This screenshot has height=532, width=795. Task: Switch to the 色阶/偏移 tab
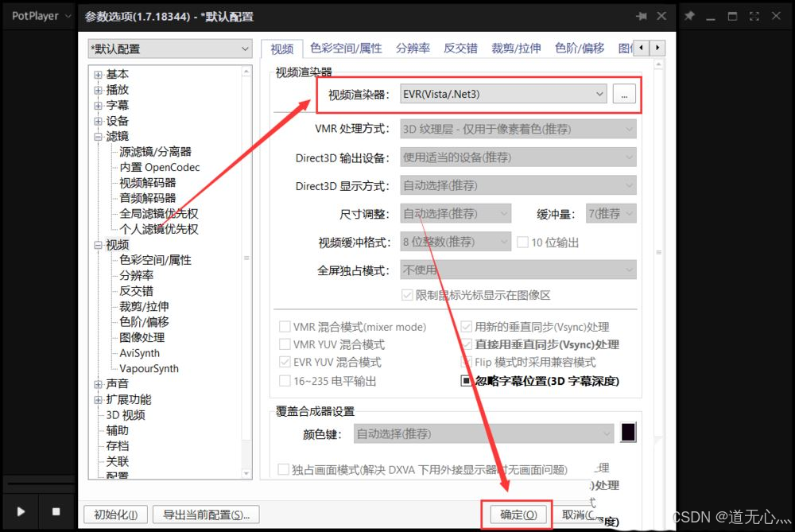point(580,49)
